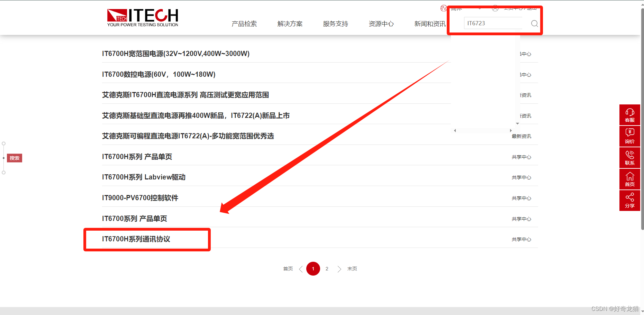The image size is (644, 315).
Task: Click the page scrollbar down arrow
Action: click(642, 312)
